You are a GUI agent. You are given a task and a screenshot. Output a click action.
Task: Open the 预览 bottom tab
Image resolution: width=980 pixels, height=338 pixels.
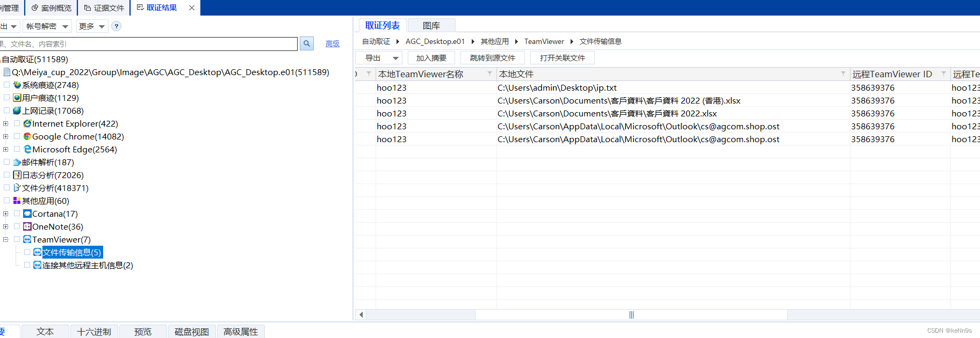pyautogui.click(x=143, y=332)
